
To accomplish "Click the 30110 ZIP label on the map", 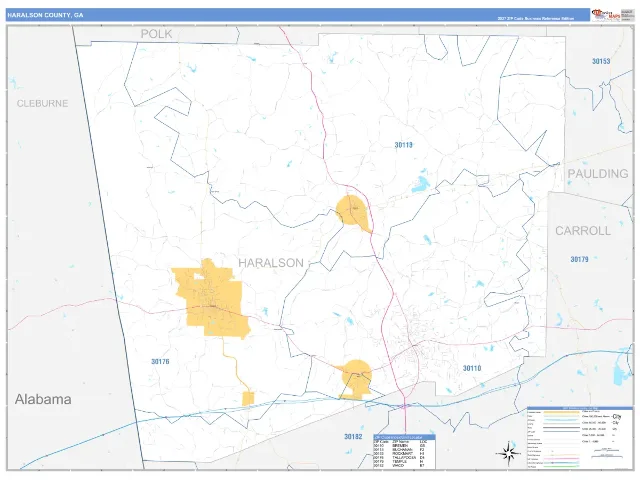I will 472,368.
